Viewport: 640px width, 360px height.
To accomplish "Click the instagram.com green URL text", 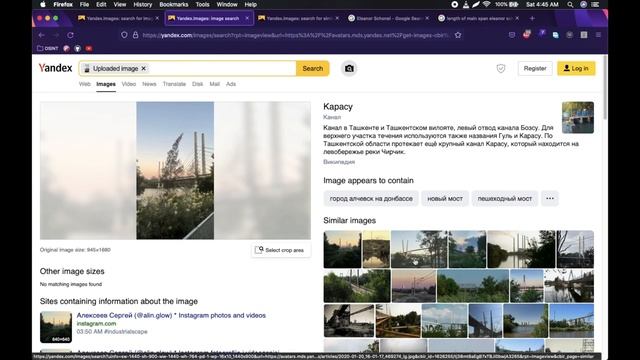I will coord(96,324).
